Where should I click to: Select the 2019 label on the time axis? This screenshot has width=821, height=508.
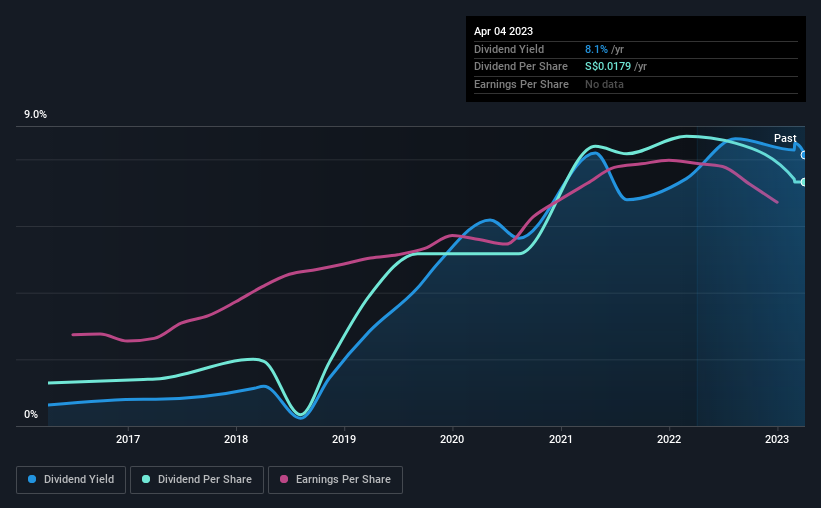(344, 439)
